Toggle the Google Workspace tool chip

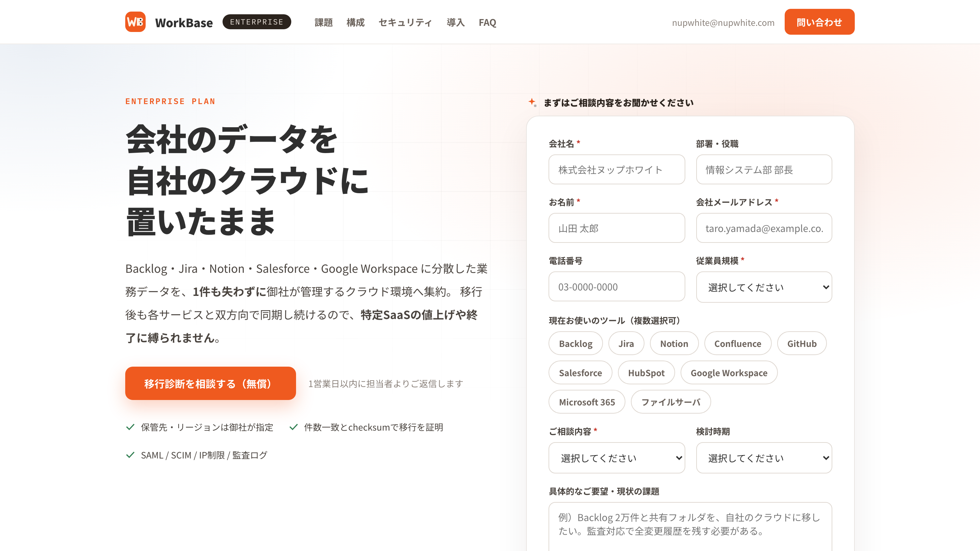click(x=729, y=372)
